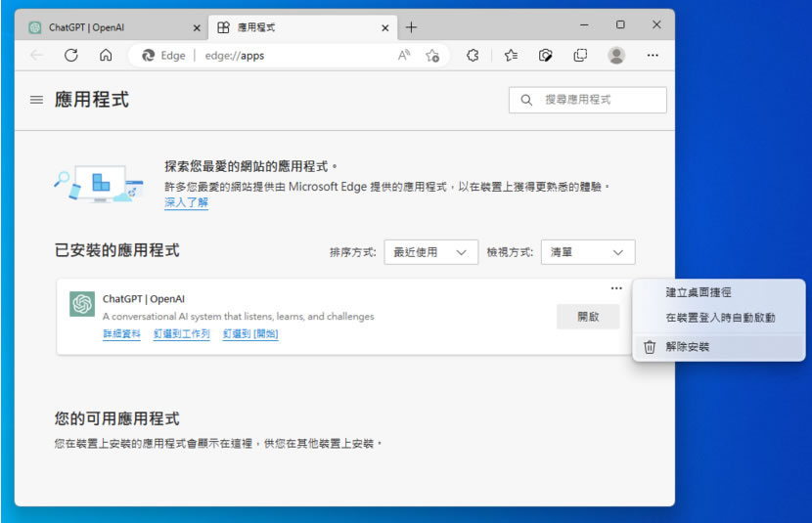Open Edge Settings and more menu

click(653, 55)
